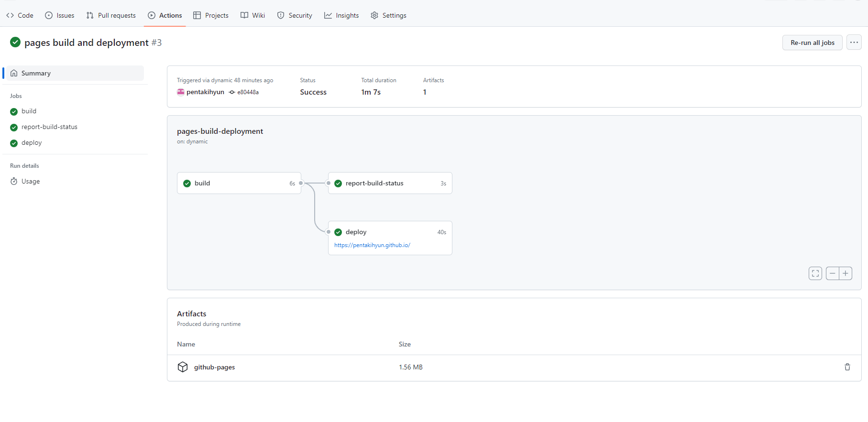868x422 pixels.
Task: Click the report-build-status graph node
Action: (x=390, y=183)
